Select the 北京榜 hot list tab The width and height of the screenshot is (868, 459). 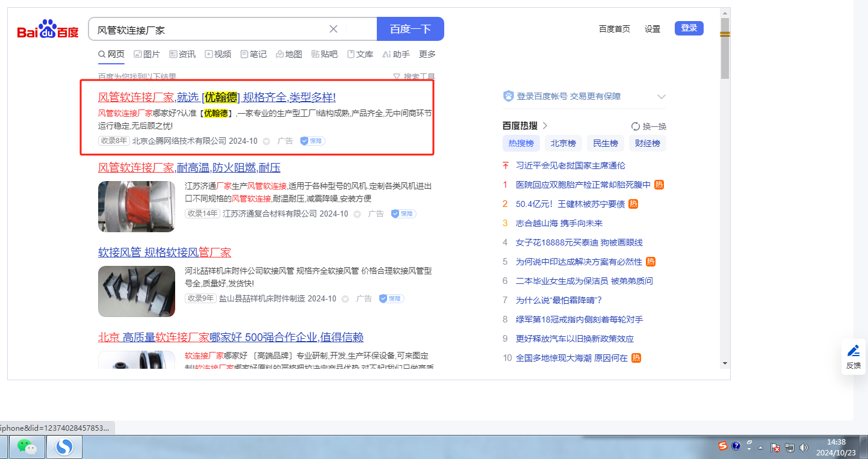[563, 143]
